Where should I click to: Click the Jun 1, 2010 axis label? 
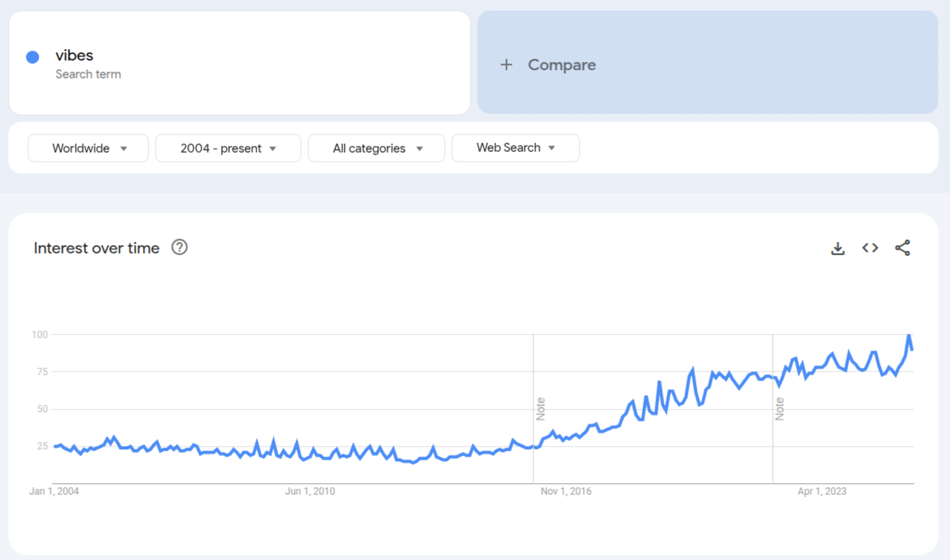pyautogui.click(x=310, y=491)
